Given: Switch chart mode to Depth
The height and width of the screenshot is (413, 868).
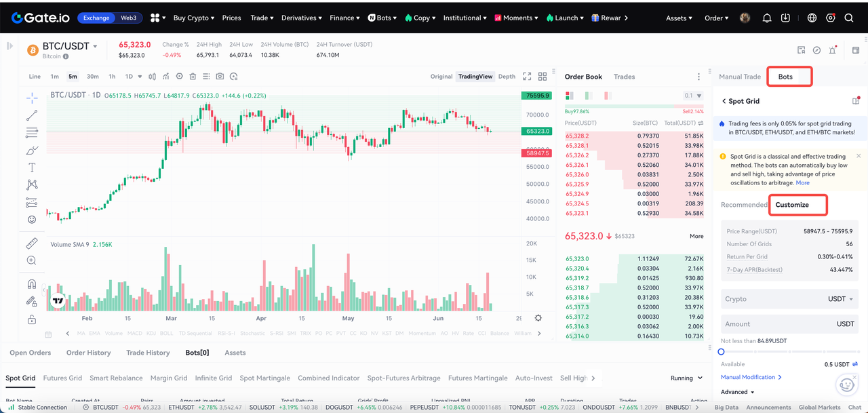Looking at the screenshot, I should tap(507, 77).
